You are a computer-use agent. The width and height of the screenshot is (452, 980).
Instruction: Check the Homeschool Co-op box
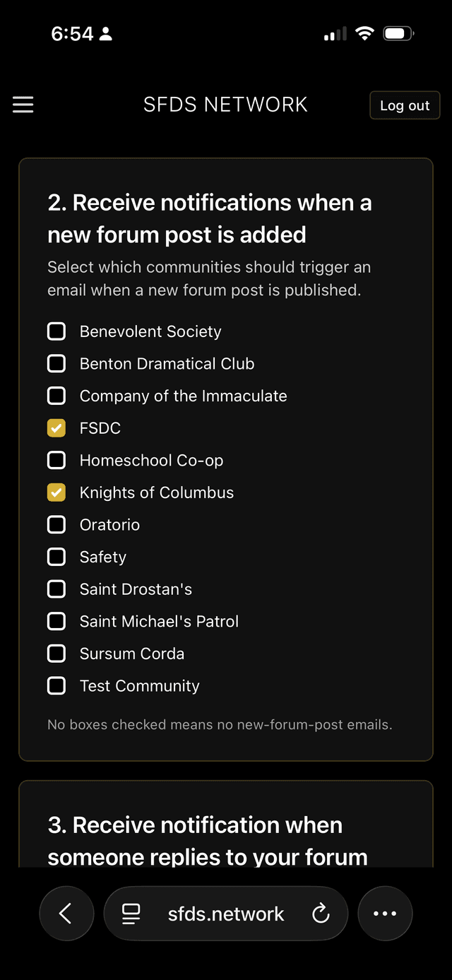(56, 460)
